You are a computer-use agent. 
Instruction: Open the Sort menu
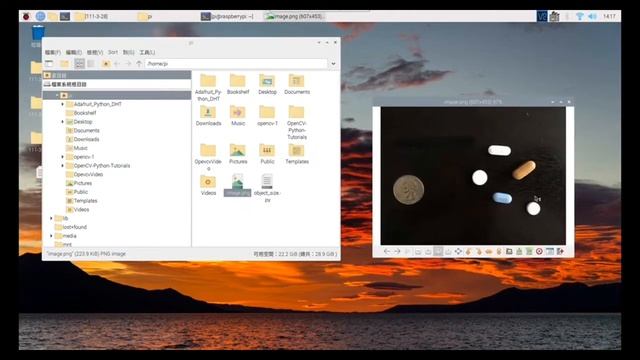113,52
